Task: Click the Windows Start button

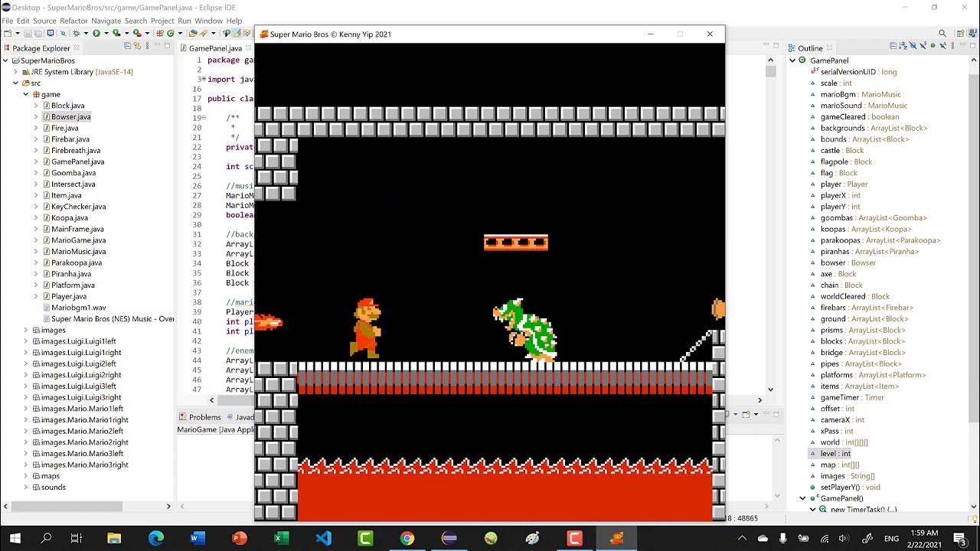Action: click(15, 539)
